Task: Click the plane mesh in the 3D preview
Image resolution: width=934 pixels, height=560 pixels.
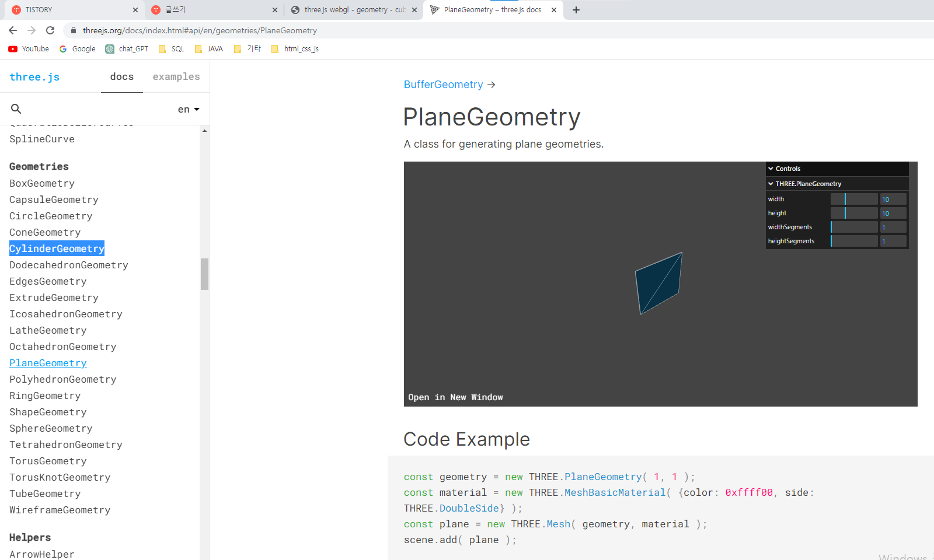Action: [658, 284]
